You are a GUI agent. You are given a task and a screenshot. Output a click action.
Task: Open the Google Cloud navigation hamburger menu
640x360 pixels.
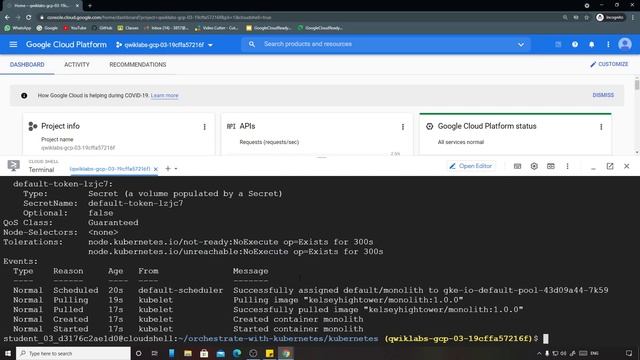13,44
